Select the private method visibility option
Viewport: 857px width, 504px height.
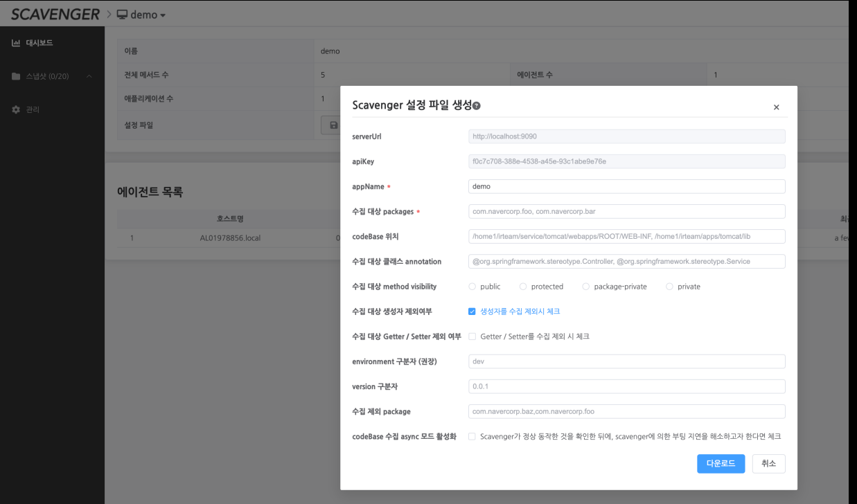point(669,287)
